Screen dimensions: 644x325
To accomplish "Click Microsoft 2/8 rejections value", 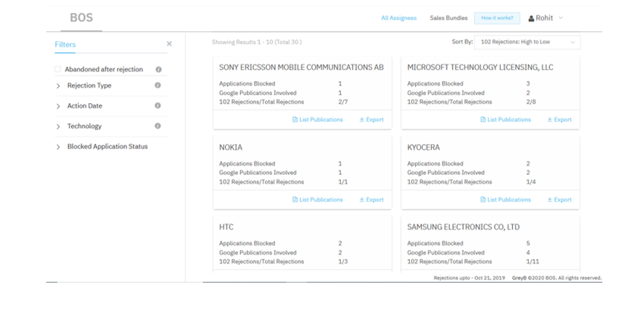I will [531, 102].
